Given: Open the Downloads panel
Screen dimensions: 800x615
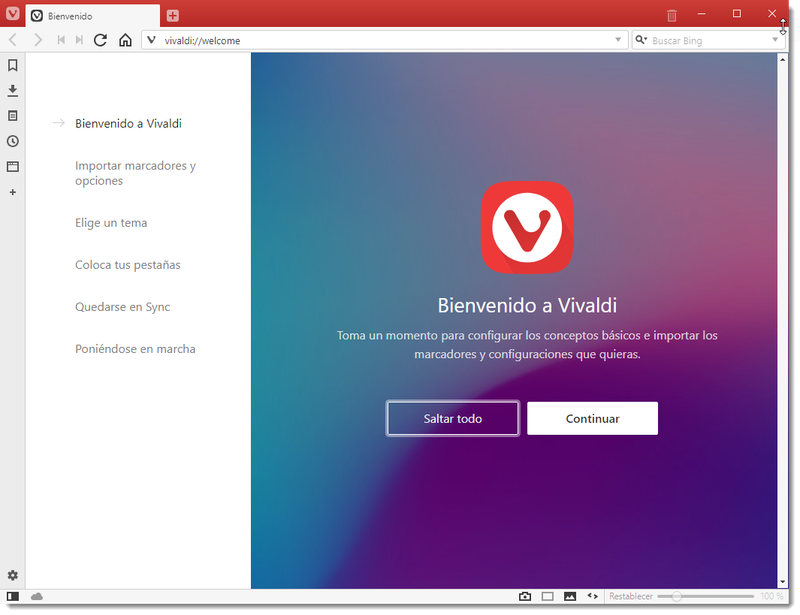Looking at the screenshot, I should pyautogui.click(x=12, y=90).
